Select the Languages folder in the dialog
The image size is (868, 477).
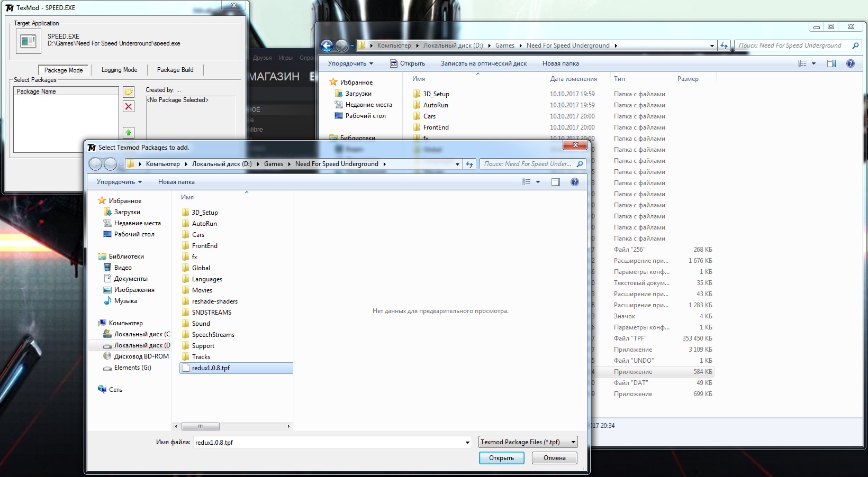point(207,279)
